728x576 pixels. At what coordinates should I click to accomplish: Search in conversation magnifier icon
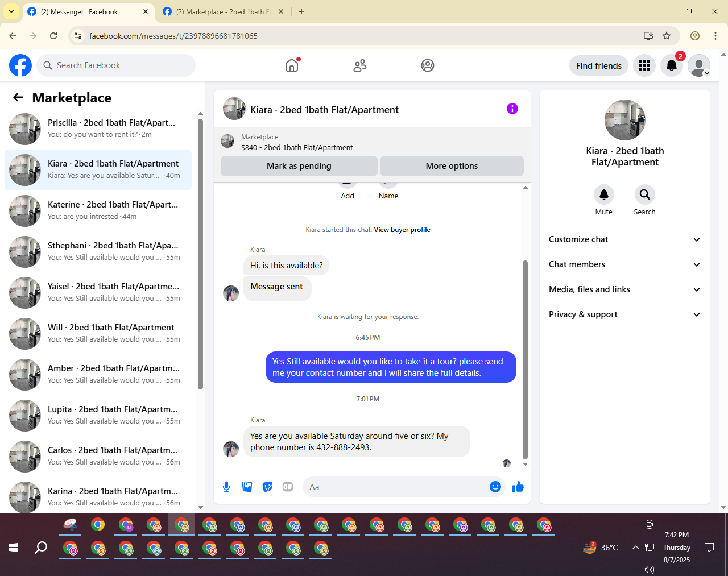click(645, 194)
